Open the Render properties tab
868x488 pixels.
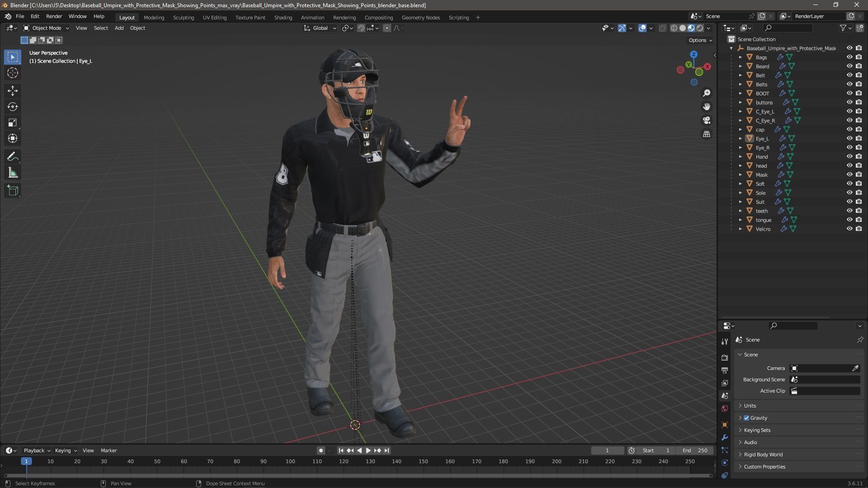coord(725,357)
